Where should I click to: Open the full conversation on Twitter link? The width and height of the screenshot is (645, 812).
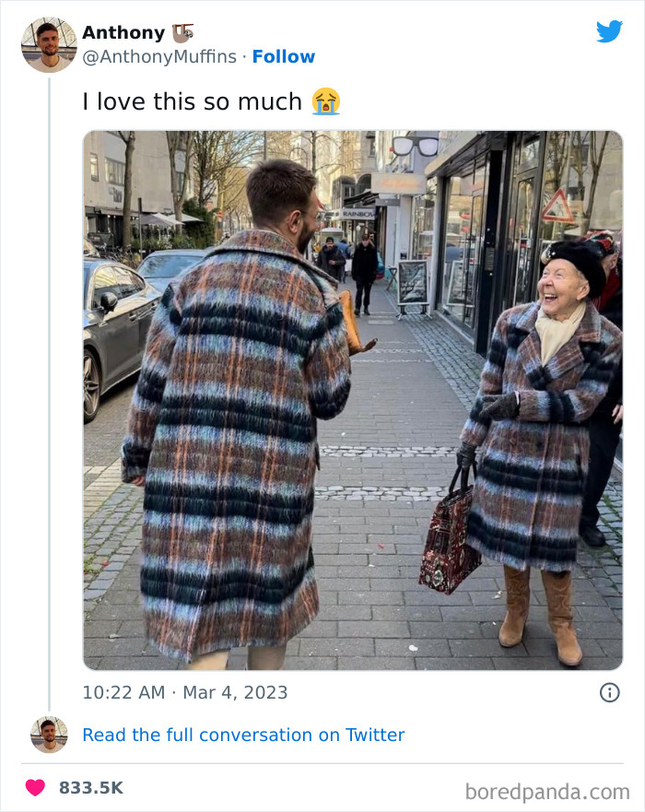pos(242,735)
